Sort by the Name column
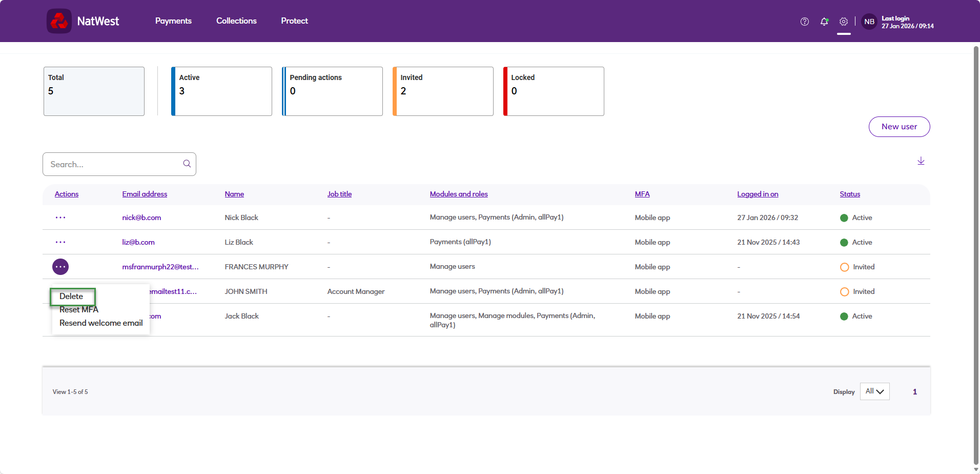This screenshot has height=474, width=980. [234, 194]
